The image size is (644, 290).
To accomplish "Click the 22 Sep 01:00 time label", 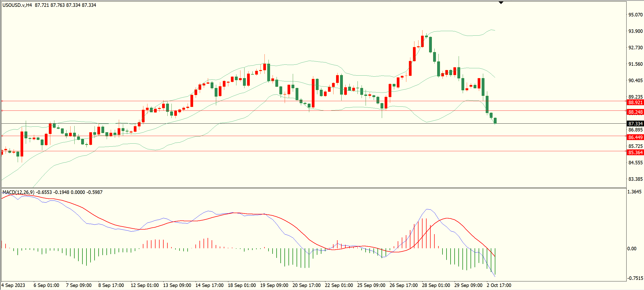I will click(x=339, y=285).
